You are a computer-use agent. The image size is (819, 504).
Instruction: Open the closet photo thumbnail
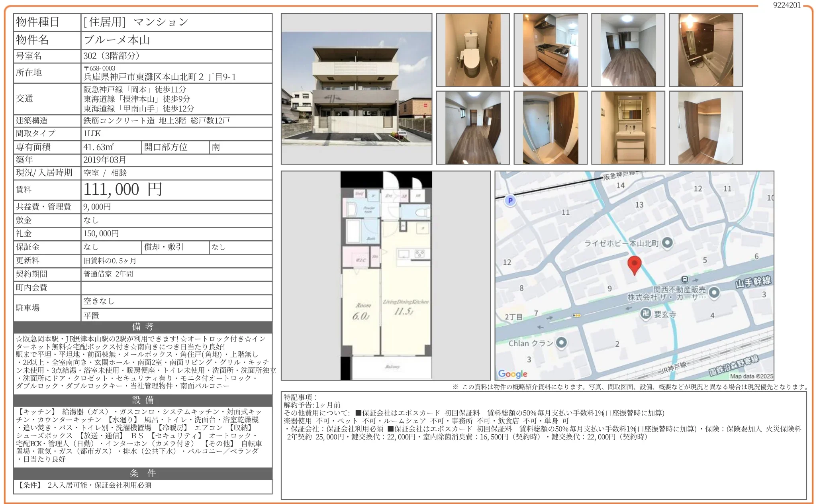tap(705, 127)
